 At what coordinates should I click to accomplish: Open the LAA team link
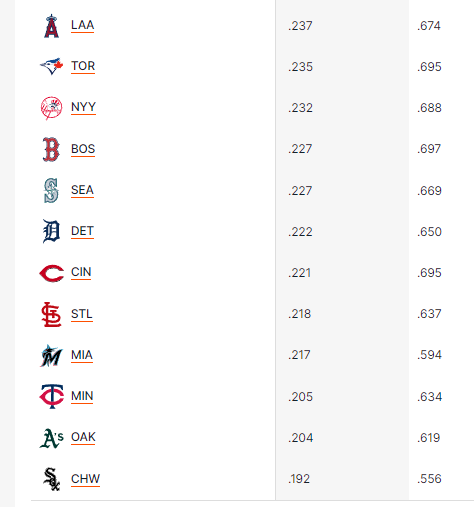(82, 25)
